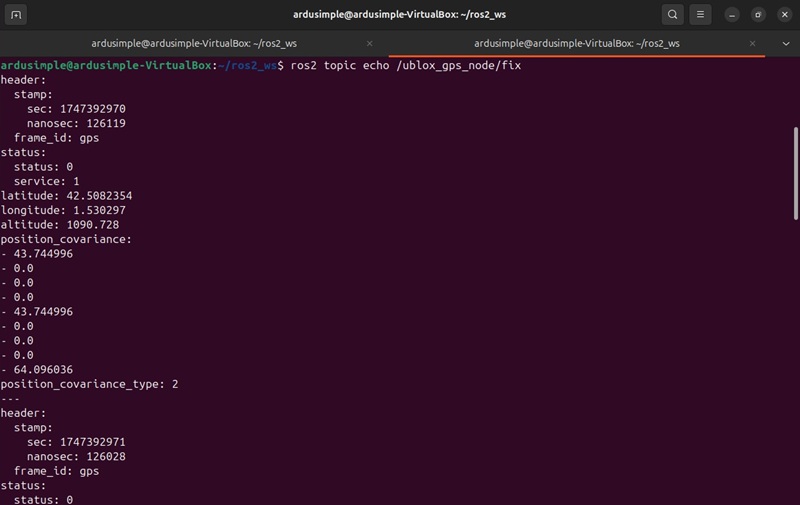The width and height of the screenshot is (800, 505).
Task: Open the hamburger menu in title bar
Action: (701, 15)
